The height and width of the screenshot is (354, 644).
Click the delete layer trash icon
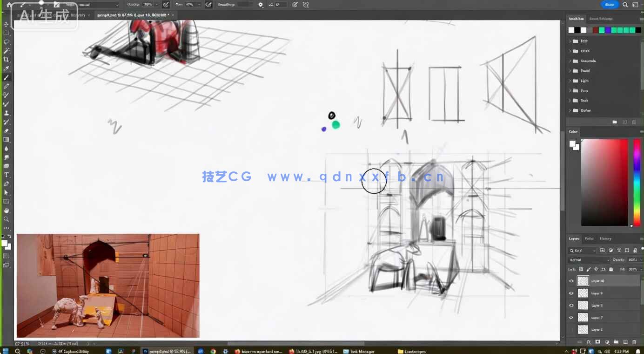coord(634,342)
